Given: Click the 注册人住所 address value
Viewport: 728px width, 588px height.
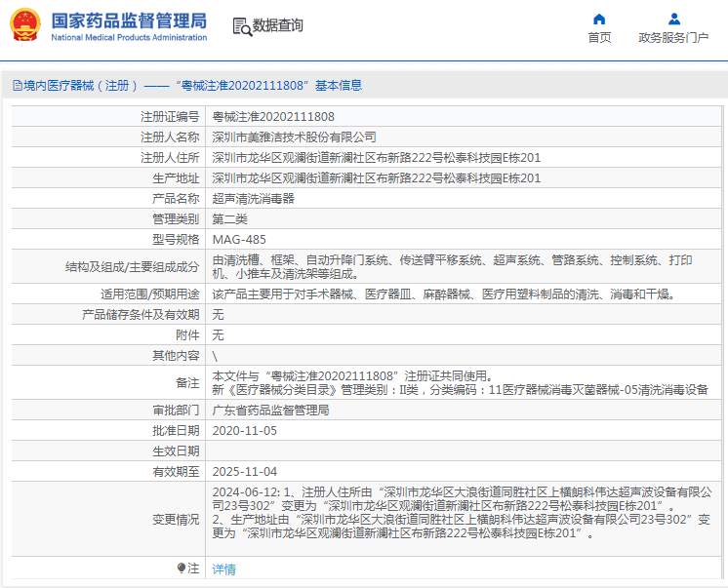Looking at the screenshot, I should (x=377, y=158).
